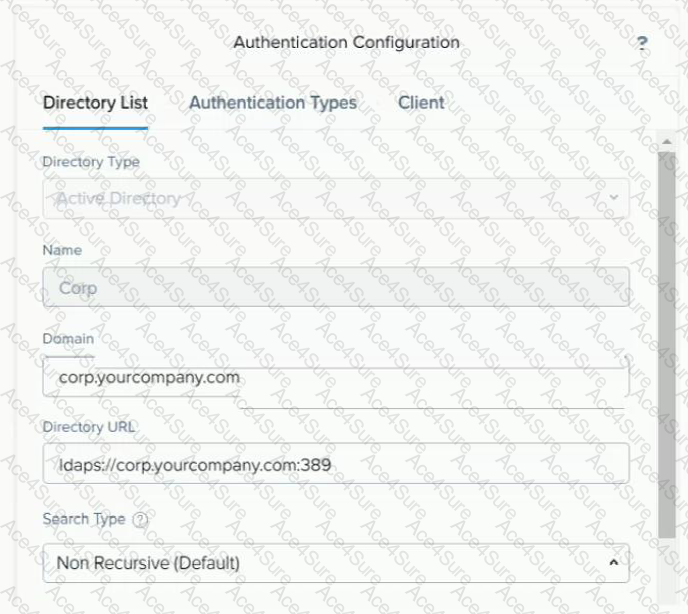Open the Non Recursive (Default) dropdown
Image resolution: width=688 pixels, height=614 pixels.
320,563
